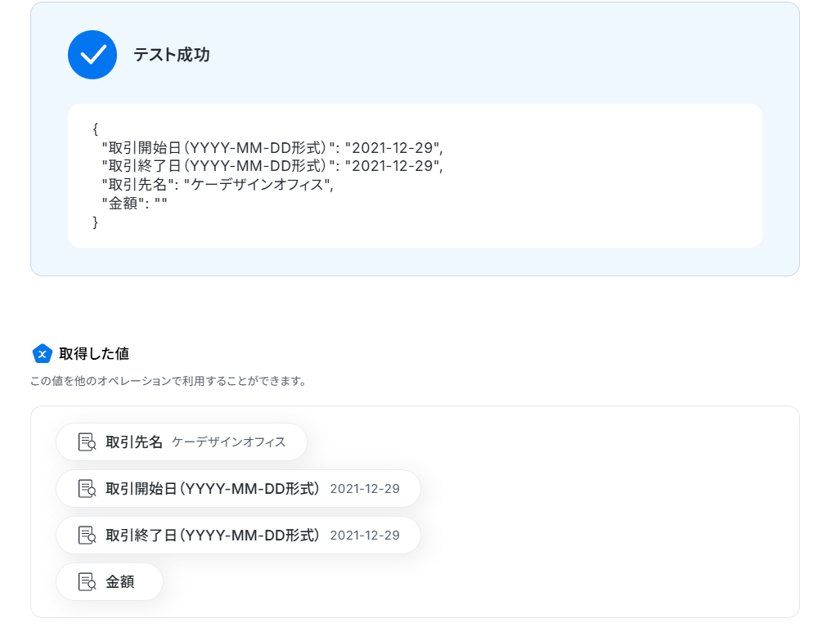Click the 取得した値 section heading
This screenshot has width=840, height=632.
94,353
